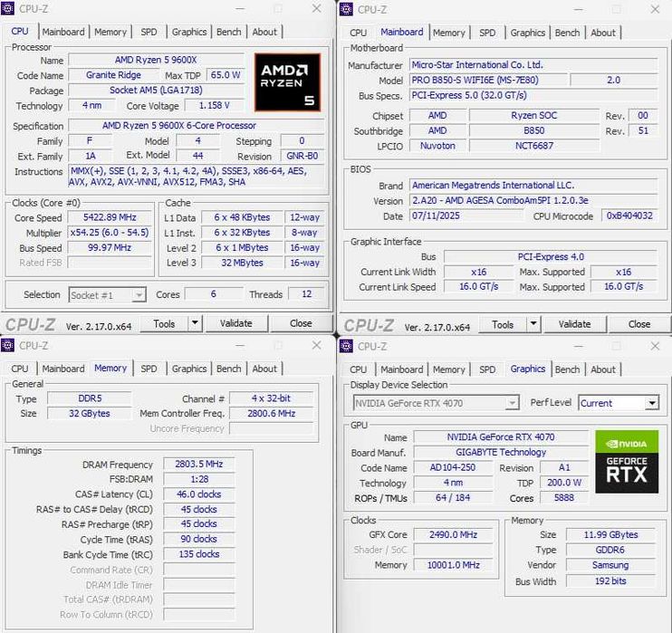
Task: Click the Granite Ridge code name value
Action: (x=113, y=75)
